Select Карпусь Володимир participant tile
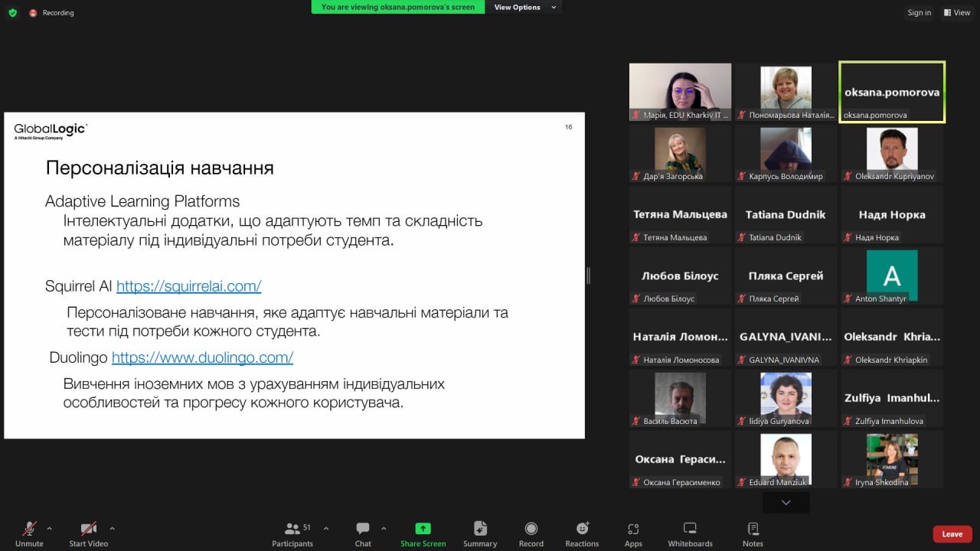Screen dimensions: 980x551 click(786, 153)
